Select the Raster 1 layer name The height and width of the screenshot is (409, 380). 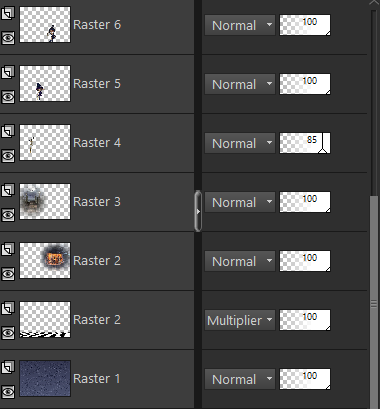click(97, 379)
